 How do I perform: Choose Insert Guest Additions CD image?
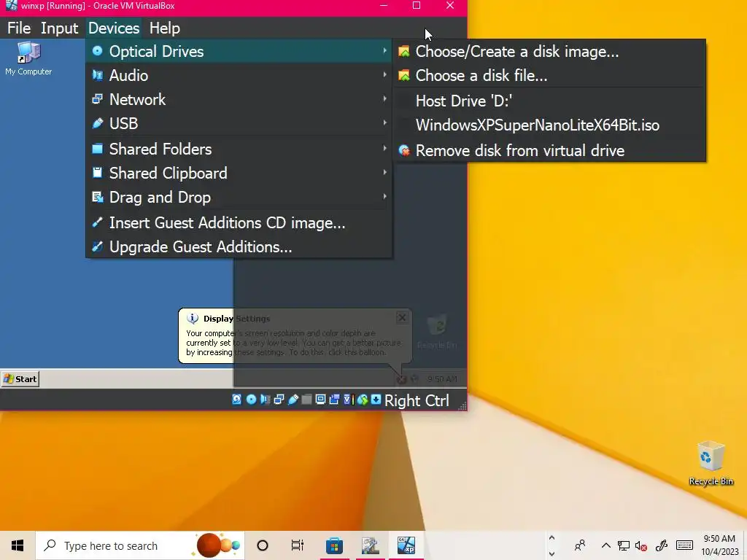[239, 223]
